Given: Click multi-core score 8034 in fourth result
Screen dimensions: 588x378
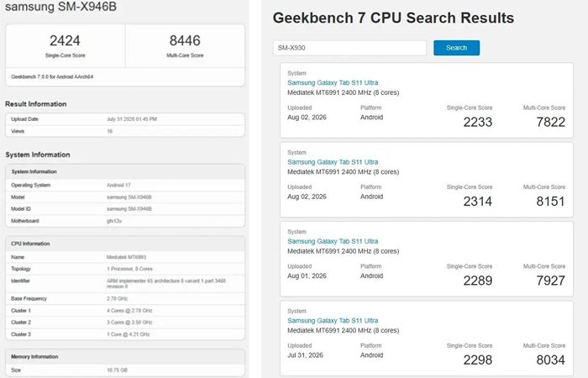Looking at the screenshot, I should 550,360.
